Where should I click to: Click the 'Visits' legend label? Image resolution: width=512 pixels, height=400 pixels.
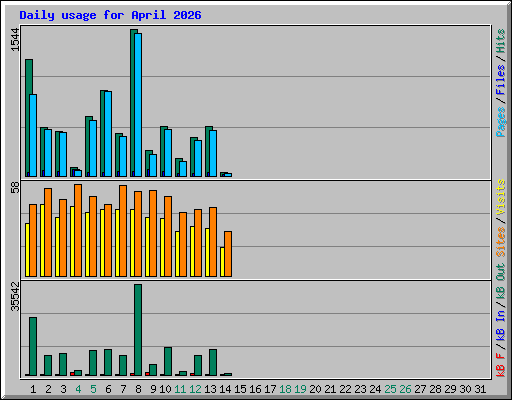500,197
